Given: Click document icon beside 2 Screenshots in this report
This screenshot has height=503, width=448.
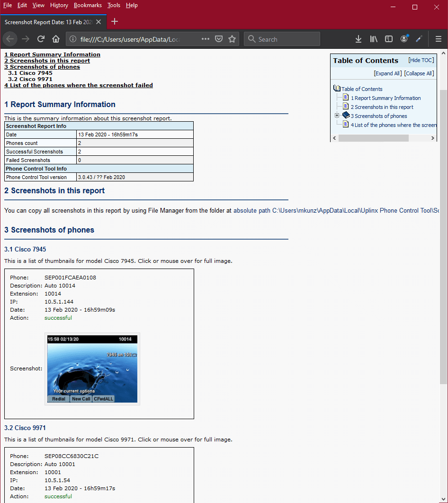Looking at the screenshot, I should click(346, 106).
